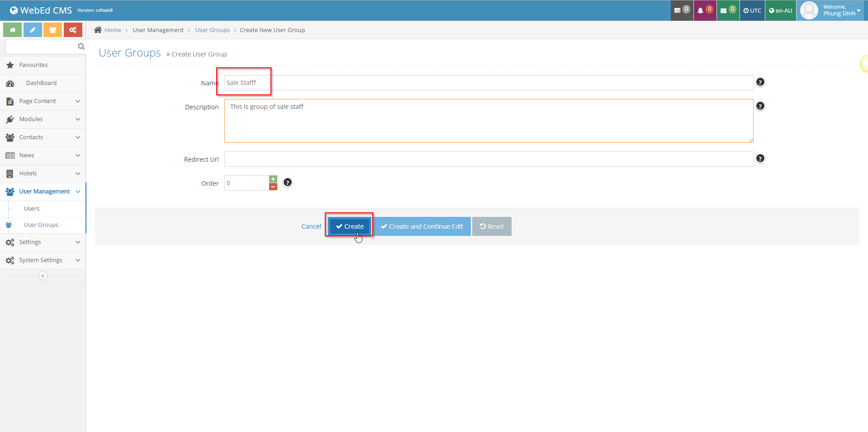Click into the Redirect Url input field
The width and height of the screenshot is (868, 432).
pyautogui.click(x=489, y=159)
